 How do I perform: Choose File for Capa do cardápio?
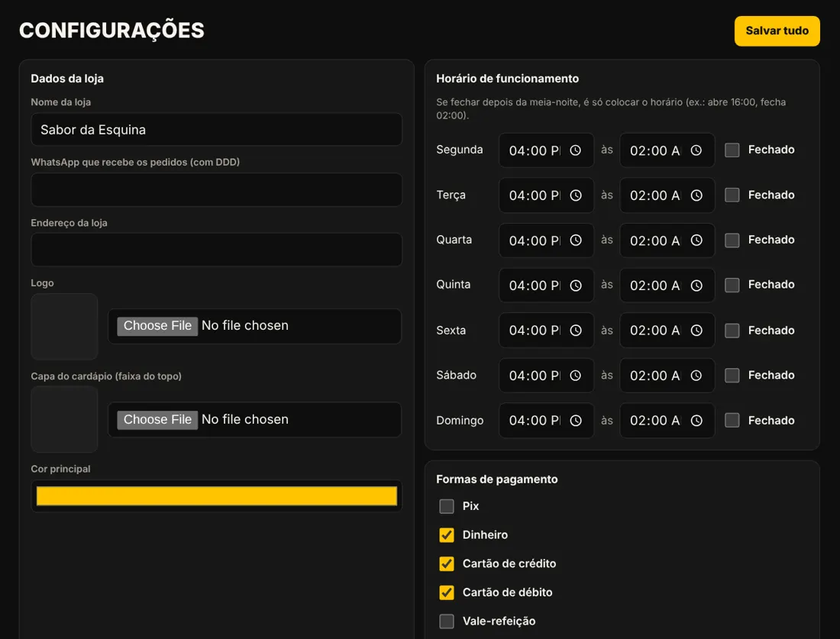coord(157,419)
